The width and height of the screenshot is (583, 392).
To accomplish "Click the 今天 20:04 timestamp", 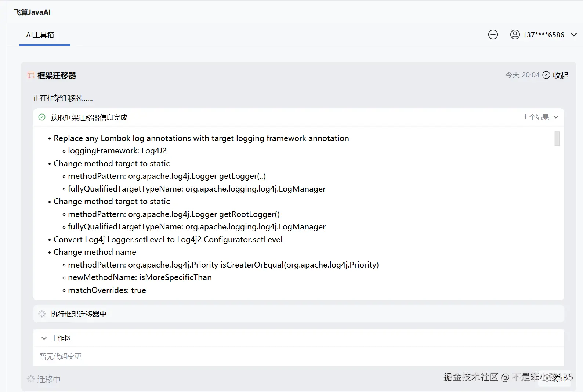I will [522, 75].
